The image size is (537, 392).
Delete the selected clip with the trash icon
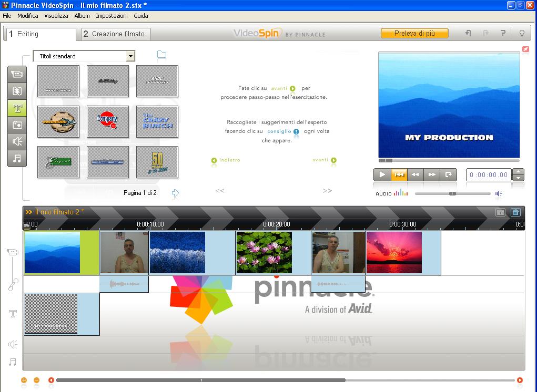pos(515,212)
